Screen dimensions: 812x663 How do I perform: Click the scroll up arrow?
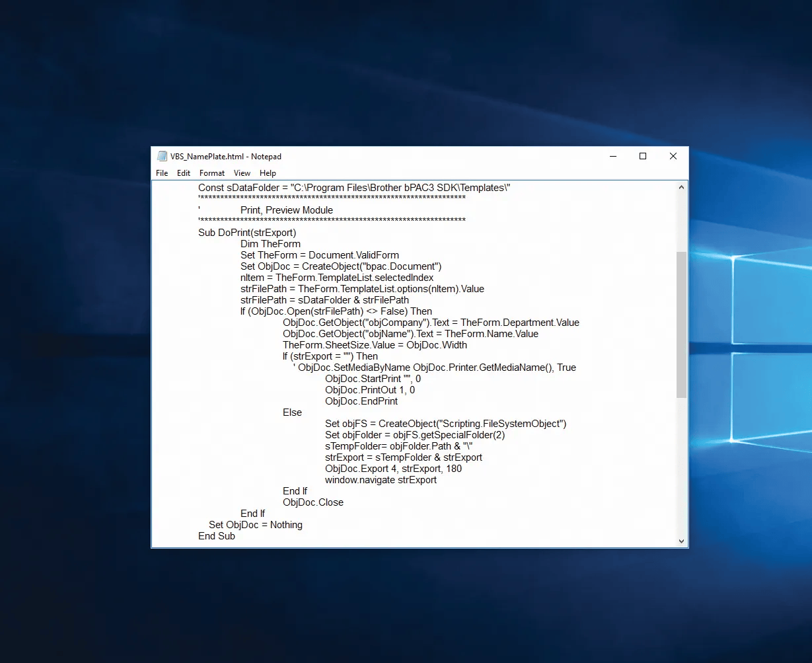682,188
